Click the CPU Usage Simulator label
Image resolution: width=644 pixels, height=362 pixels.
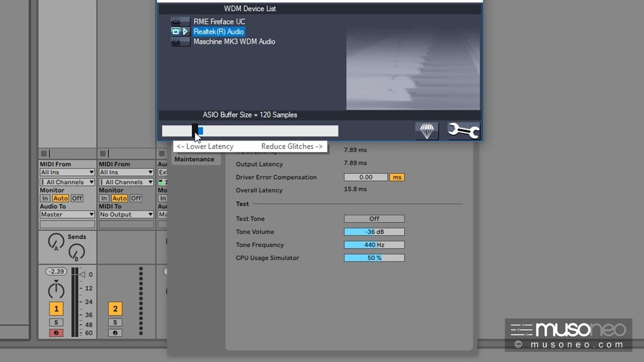[268, 258]
